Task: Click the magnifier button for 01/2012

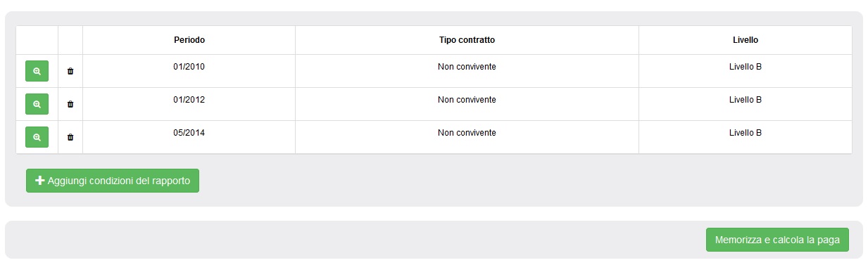Action: 37,104
